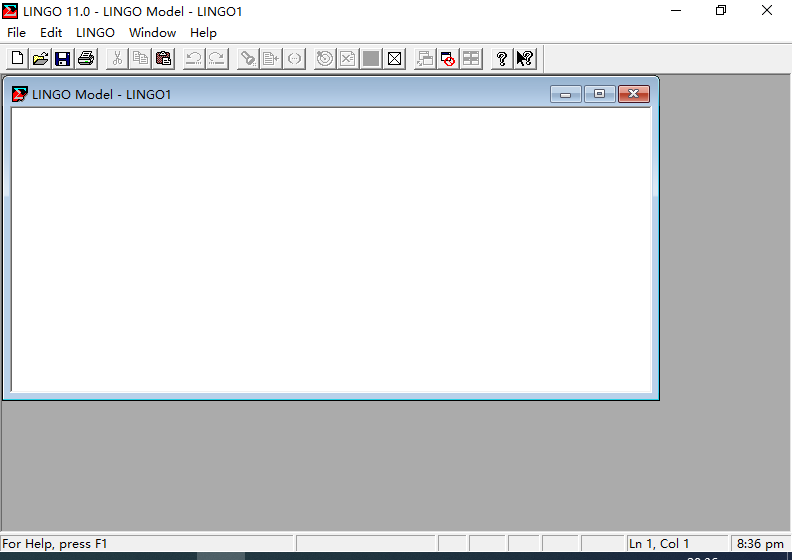
Task: Open a file with the folder icon
Action: point(40,59)
